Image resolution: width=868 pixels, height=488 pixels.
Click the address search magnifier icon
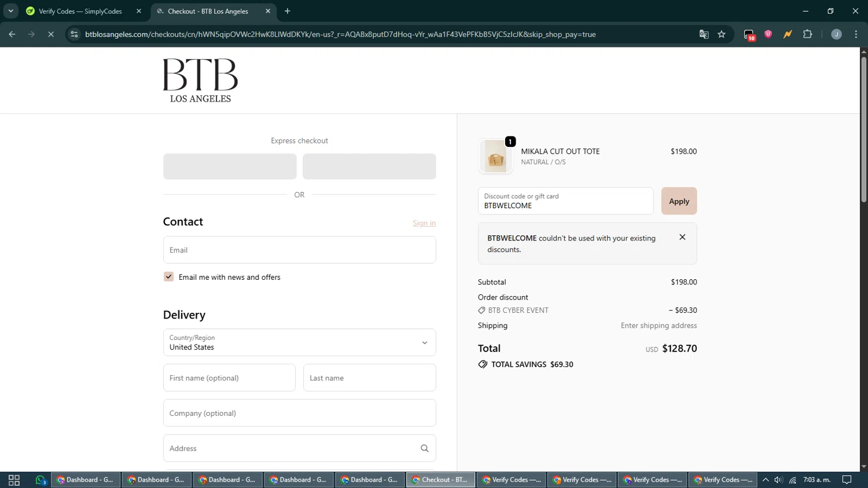(x=425, y=448)
